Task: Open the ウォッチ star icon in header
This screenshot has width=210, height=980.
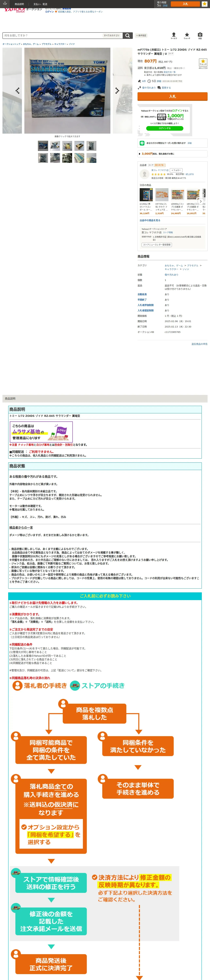Action: click(187, 35)
